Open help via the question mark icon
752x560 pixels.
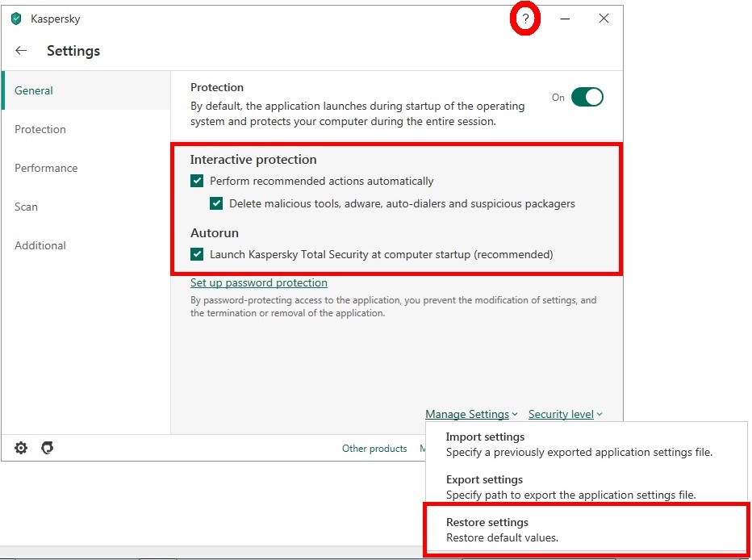525,19
